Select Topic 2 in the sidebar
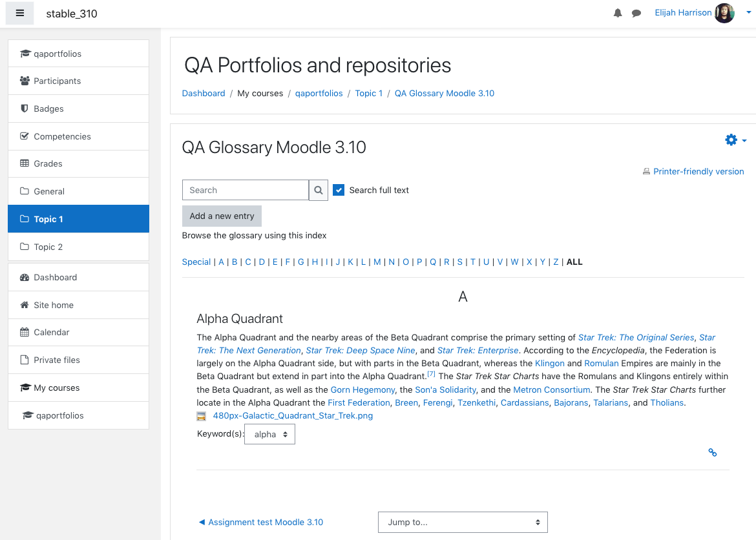This screenshot has width=756, height=540. (79, 247)
